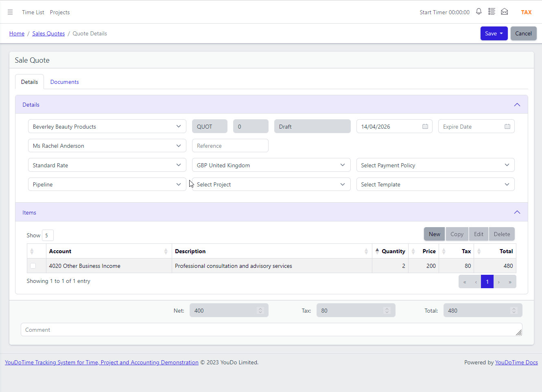Sort items by Price column
Screen dimensions: 542x392
pyautogui.click(x=424, y=251)
